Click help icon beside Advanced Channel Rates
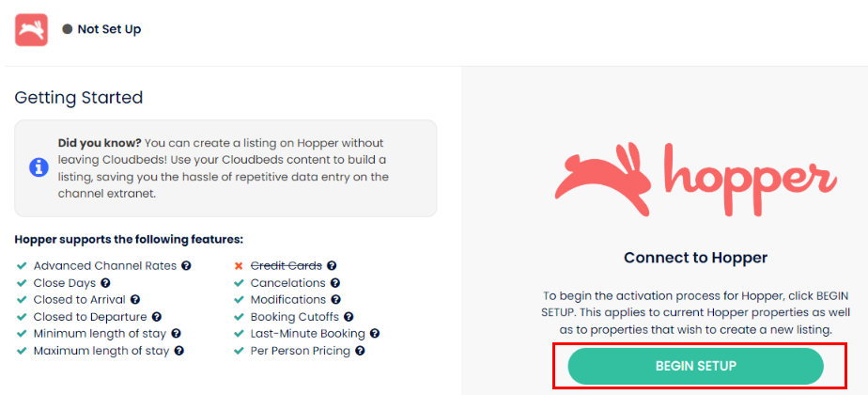This screenshot has height=395, width=868. (186, 266)
